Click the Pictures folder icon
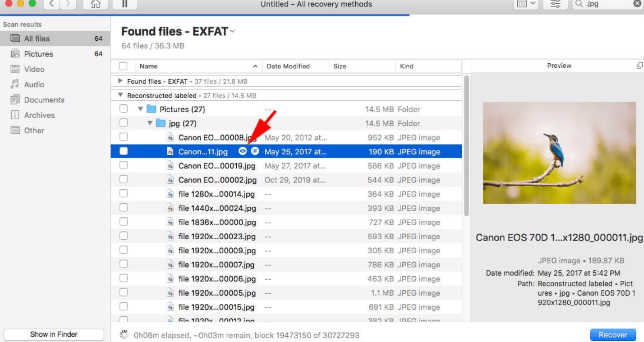 click(151, 109)
